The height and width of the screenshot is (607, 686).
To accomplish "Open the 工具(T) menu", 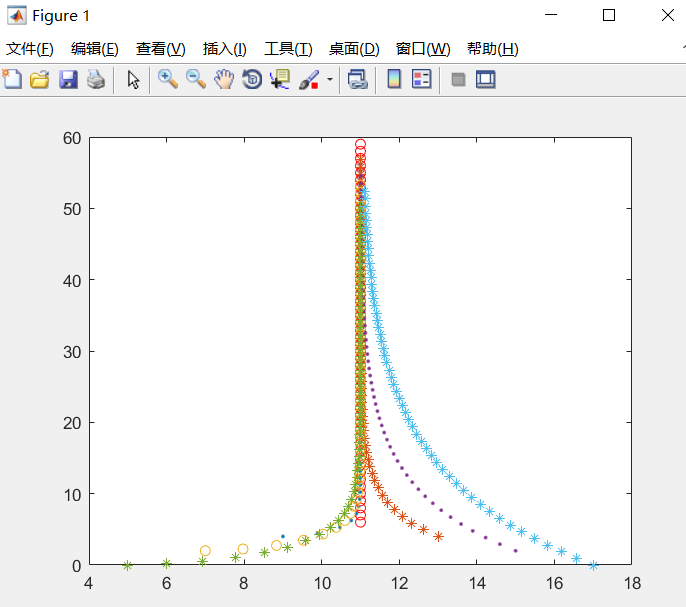I will point(288,49).
